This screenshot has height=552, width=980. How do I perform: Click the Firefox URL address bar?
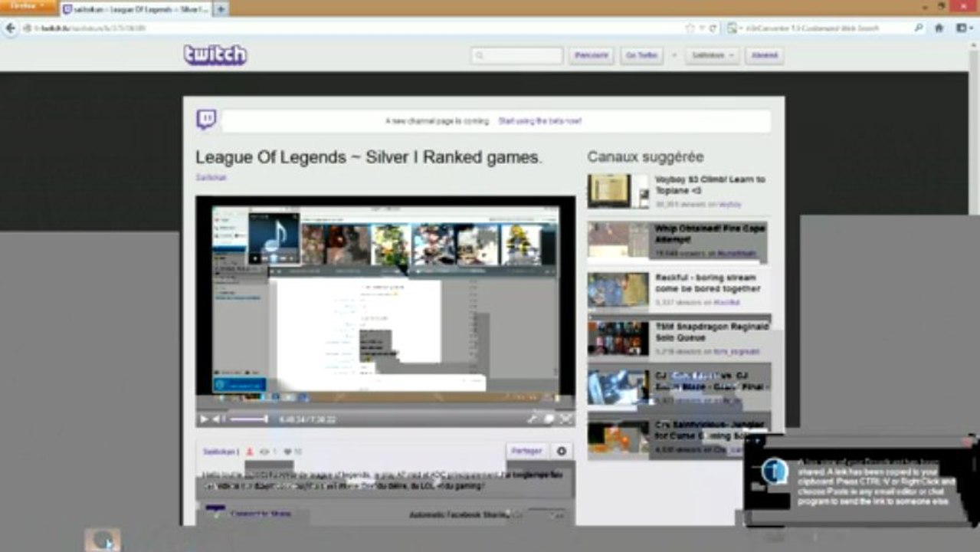pyautogui.click(x=352, y=28)
